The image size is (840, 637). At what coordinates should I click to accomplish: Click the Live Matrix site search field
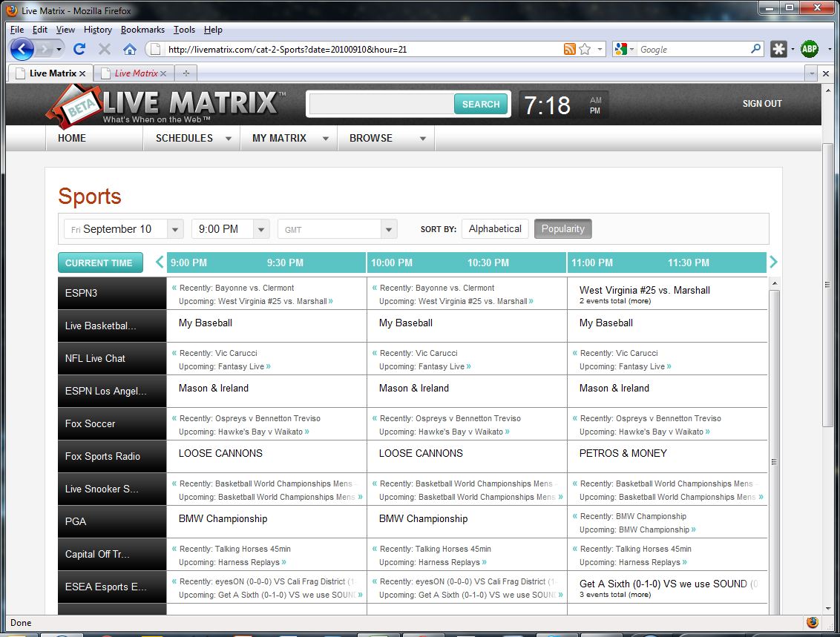381,104
